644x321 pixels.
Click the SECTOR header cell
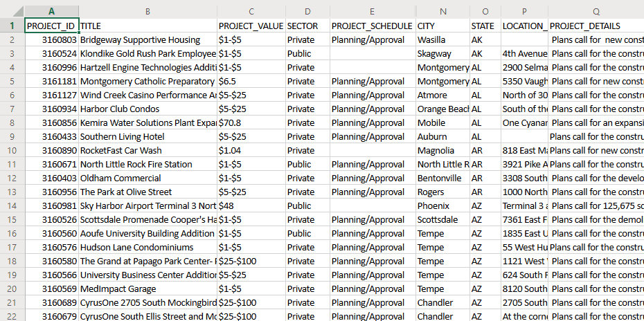pyautogui.click(x=307, y=26)
